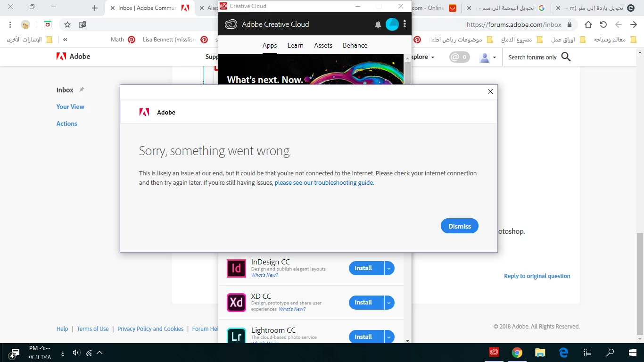Expand bookmarks overflow chevron
The width and height of the screenshot is (644, 362).
pos(65,40)
